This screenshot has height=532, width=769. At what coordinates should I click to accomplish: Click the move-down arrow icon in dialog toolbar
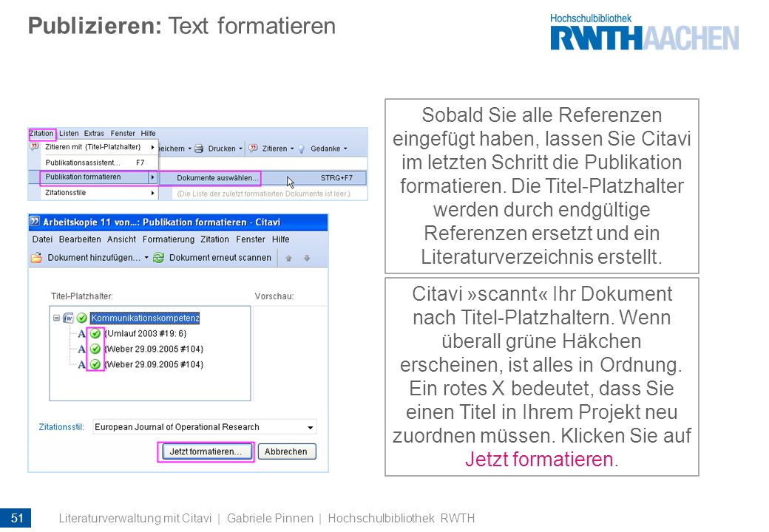pyautogui.click(x=307, y=258)
